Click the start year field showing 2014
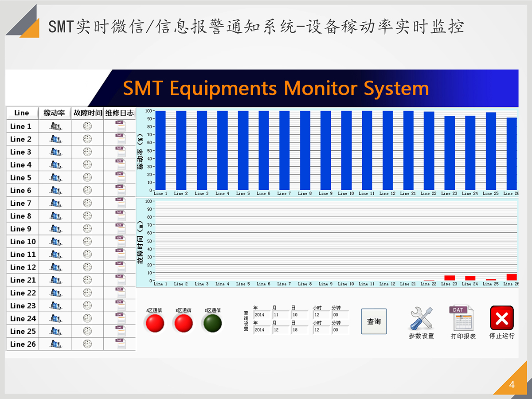The height and width of the screenshot is (399, 532). (x=262, y=315)
